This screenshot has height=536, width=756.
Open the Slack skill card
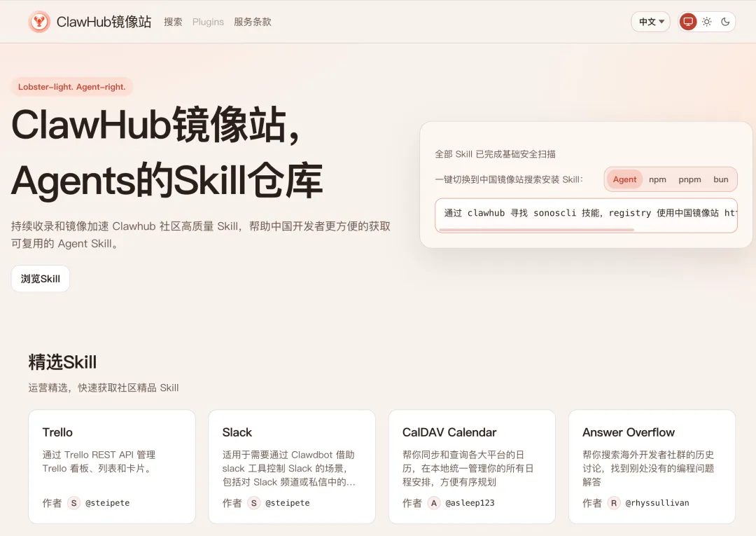(292, 467)
